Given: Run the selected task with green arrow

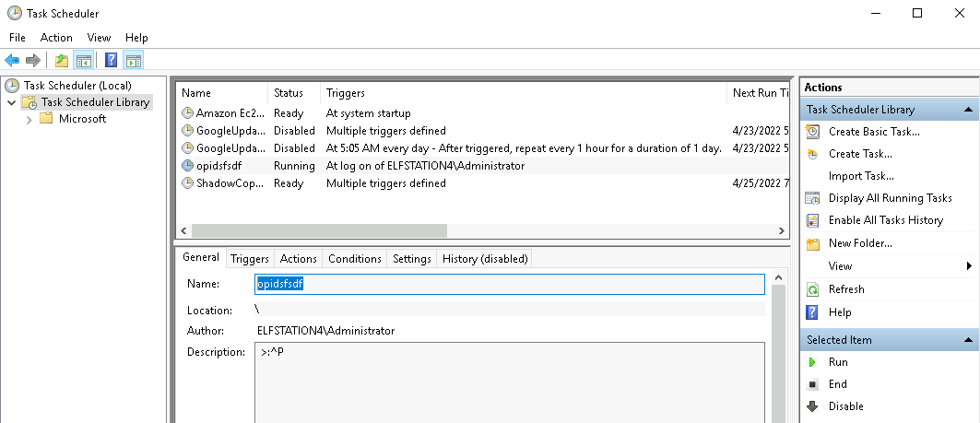Looking at the screenshot, I should (x=838, y=362).
